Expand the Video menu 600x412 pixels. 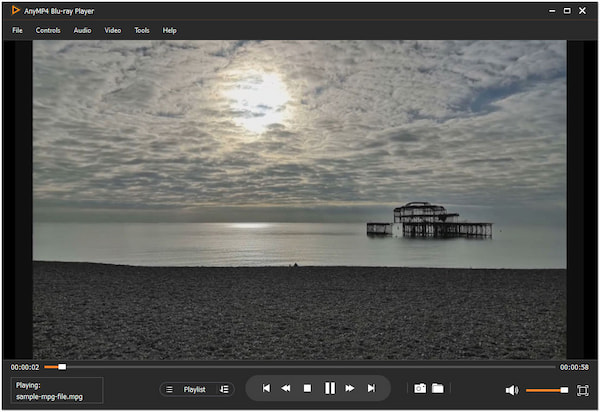[113, 30]
